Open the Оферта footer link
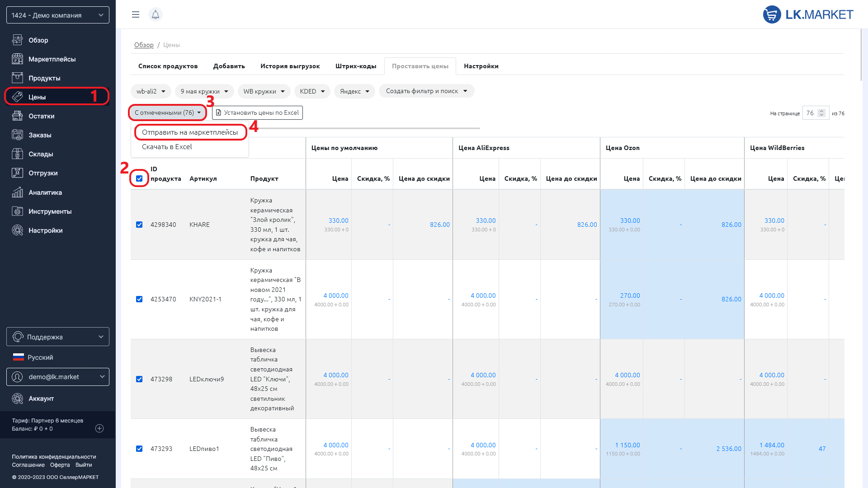The image size is (868, 488). [x=60, y=465]
